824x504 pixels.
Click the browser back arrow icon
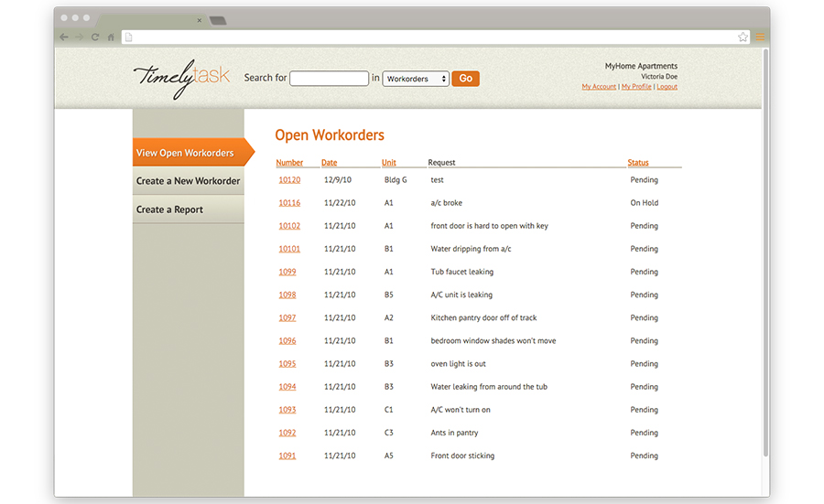click(x=63, y=38)
